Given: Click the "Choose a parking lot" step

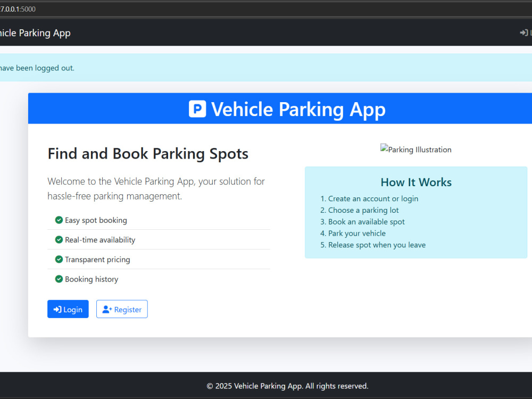Looking at the screenshot, I should coord(363,210).
